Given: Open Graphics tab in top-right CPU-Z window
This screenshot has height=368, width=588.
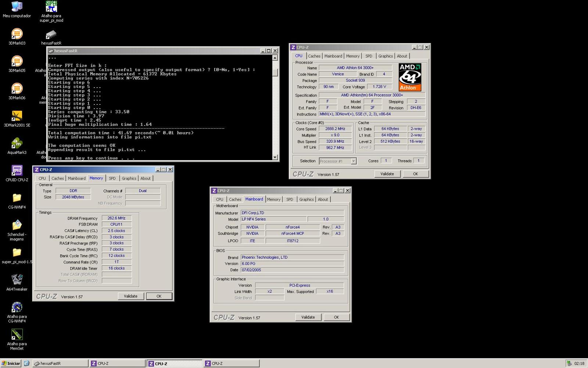Looking at the screenshot, I should coord(386,56).
